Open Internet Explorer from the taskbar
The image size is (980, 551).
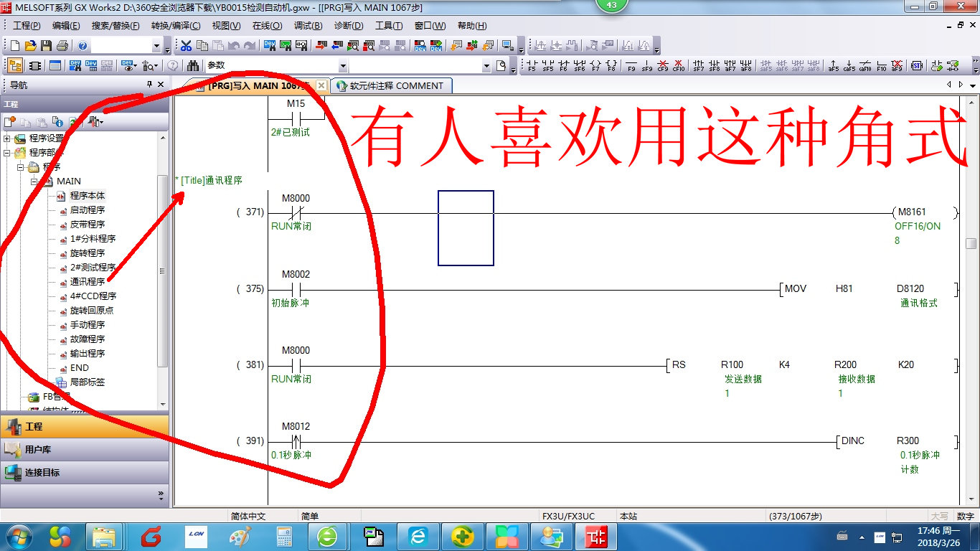pos(418,536)
